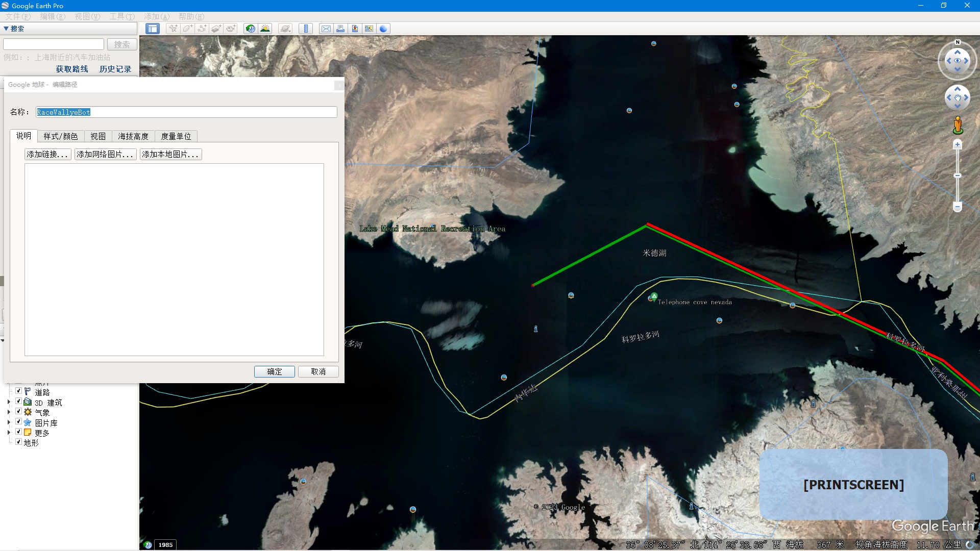This screenshot has width=980, height=551.
Task: Show historical imagery clock icon
Action: point(251,29)
